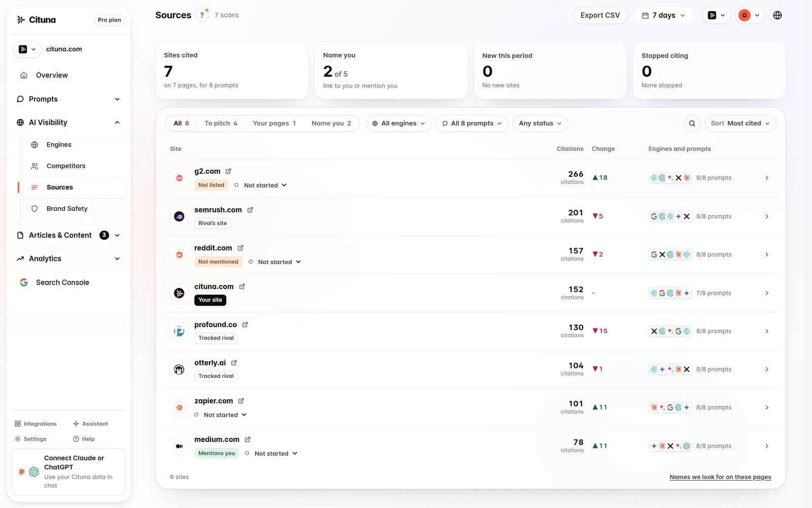Open profound.co external link icon

245,325
